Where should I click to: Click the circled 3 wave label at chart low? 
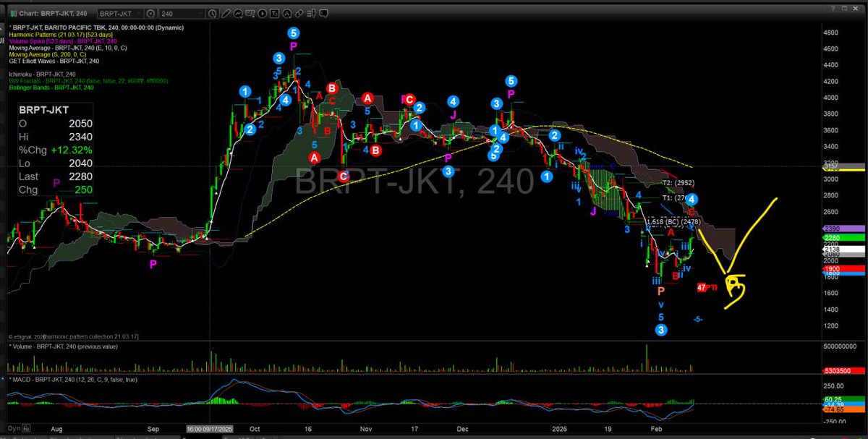click(x=661, y=331)
